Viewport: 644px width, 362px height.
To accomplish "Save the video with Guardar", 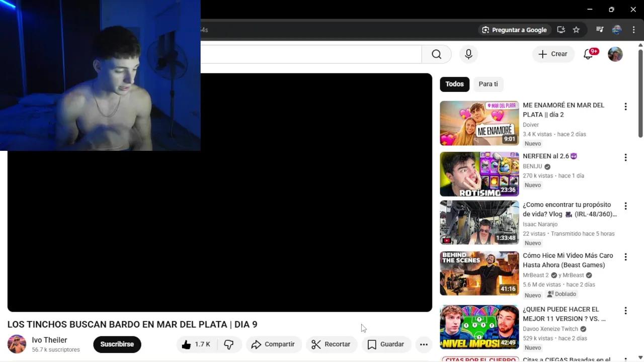I will (386, 344).
